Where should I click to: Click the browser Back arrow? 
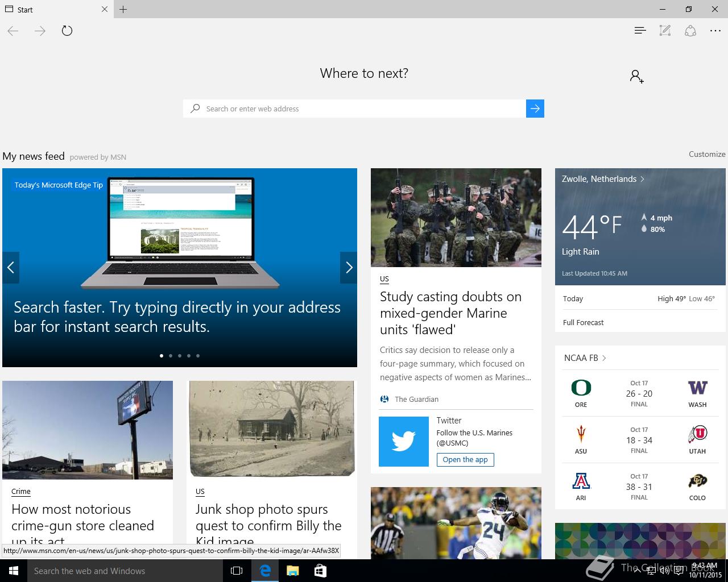click(x=13, y=31)
